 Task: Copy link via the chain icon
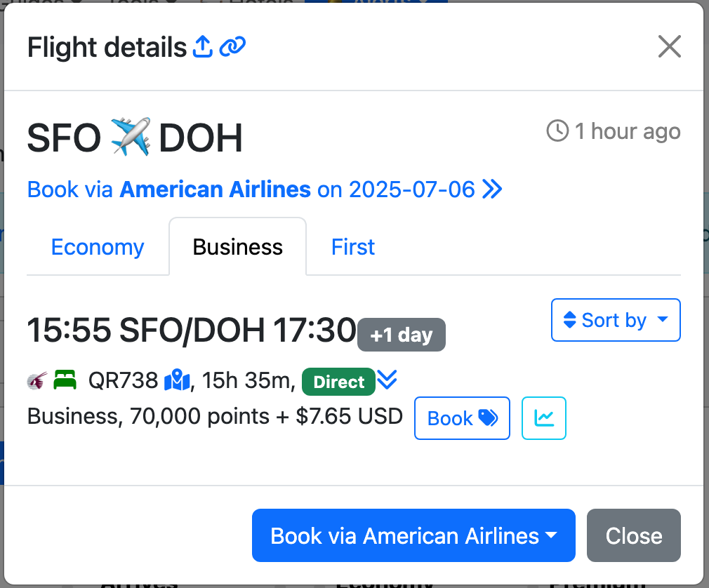[x=232, y=47]
